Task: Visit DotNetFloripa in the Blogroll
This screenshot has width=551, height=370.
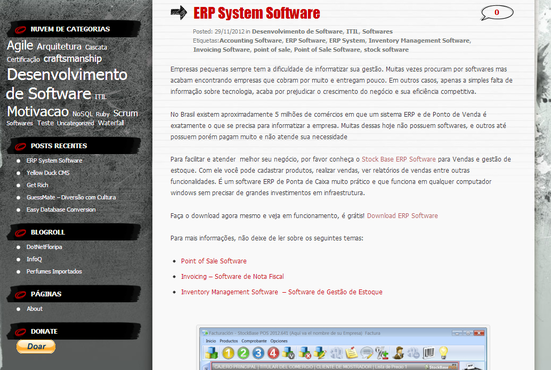Action: tap(44, 247)
